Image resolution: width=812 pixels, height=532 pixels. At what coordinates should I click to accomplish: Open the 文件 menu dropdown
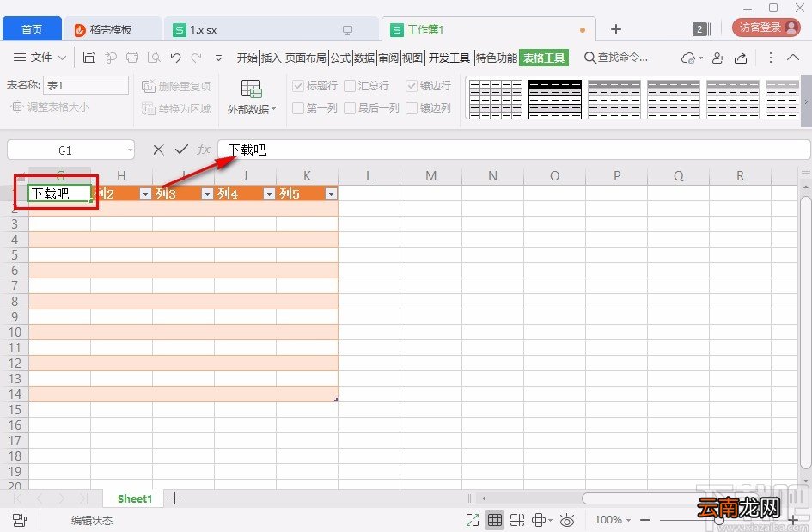point(40,57)
